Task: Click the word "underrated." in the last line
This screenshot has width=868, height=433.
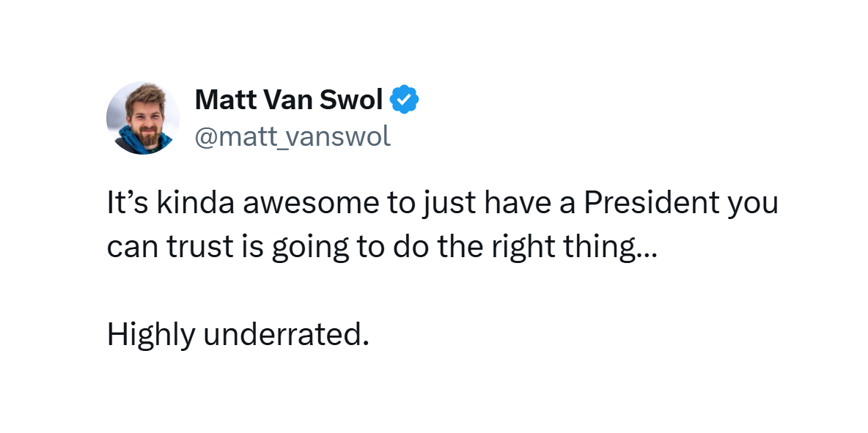Action: (286, 334)
